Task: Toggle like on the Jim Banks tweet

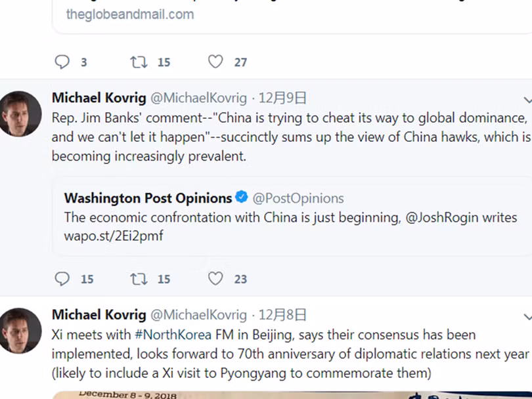Action: (x=215, y=278)
